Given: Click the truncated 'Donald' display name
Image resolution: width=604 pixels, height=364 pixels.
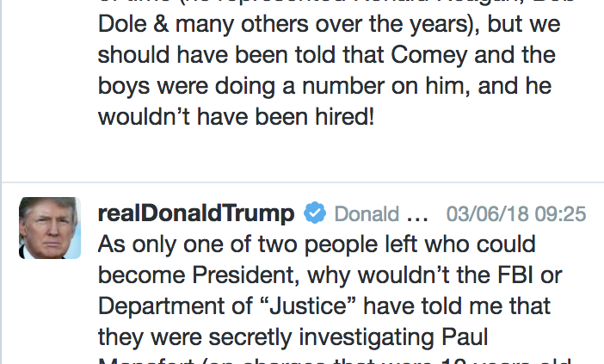Looking at the screenshot, I should pyautogui.click(x=367, y=213).
